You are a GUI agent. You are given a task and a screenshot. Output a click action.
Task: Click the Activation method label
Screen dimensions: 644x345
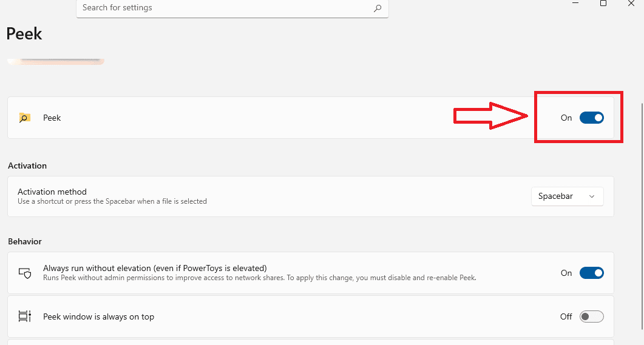[x=52, y=192]
